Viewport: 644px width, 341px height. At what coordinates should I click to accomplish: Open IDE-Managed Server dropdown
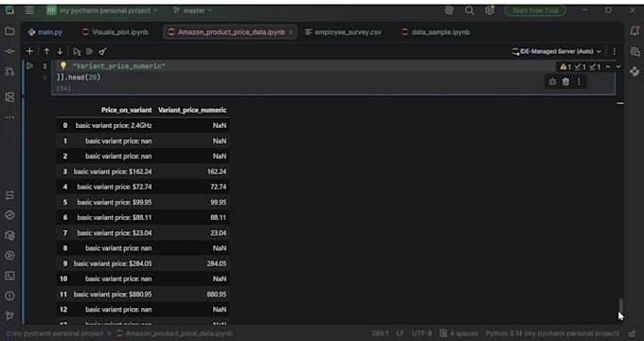(557, 51)
